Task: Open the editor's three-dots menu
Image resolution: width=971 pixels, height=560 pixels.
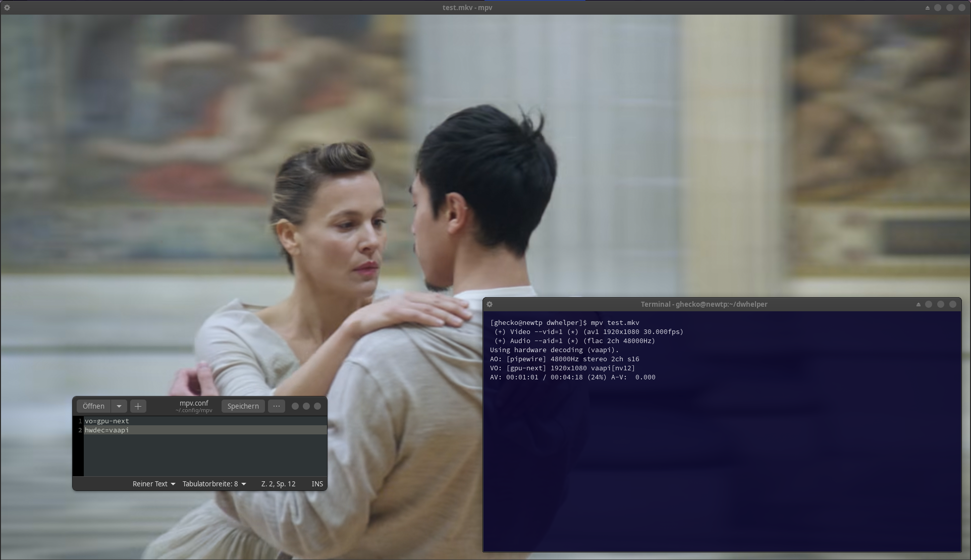Action: click(276, 406)
